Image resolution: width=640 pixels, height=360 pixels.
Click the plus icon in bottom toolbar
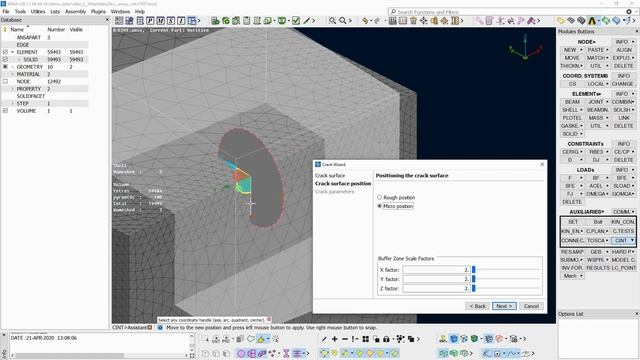[x=334, y=339]
